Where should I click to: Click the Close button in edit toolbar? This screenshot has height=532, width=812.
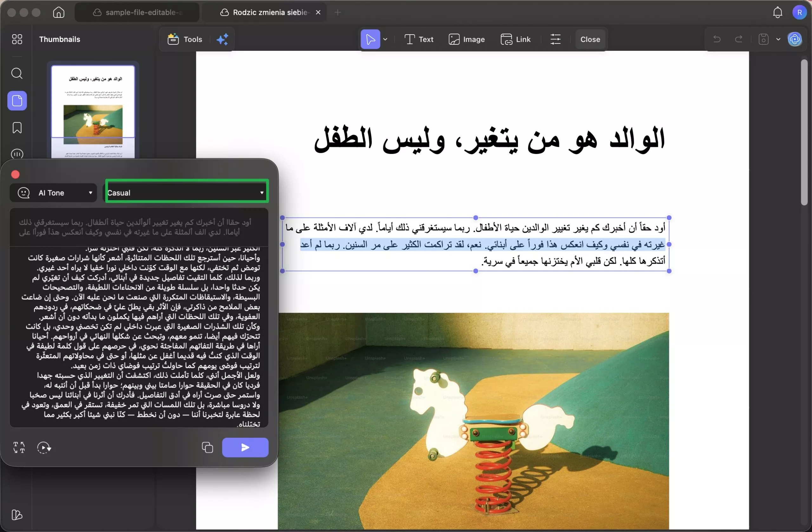click(590, 39)
